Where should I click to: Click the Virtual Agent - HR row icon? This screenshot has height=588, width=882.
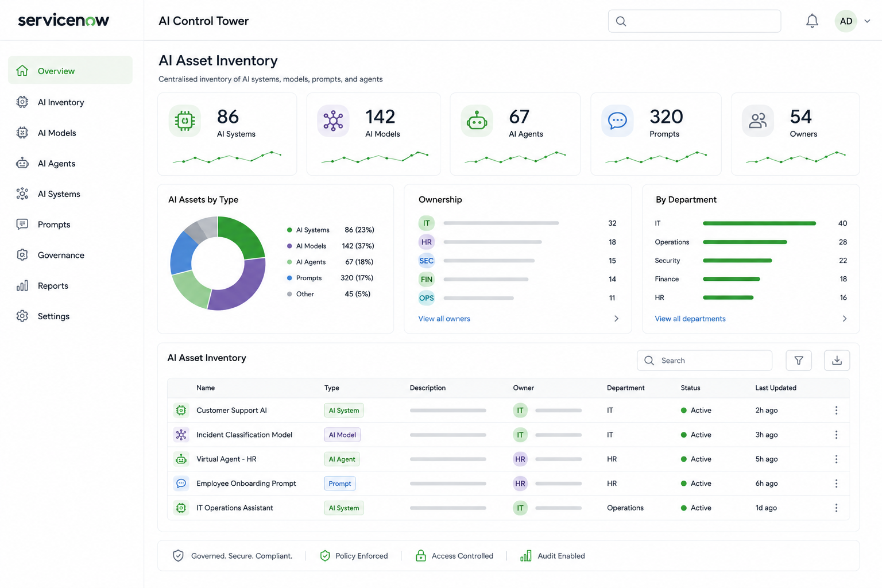click(x=181, y=459)
